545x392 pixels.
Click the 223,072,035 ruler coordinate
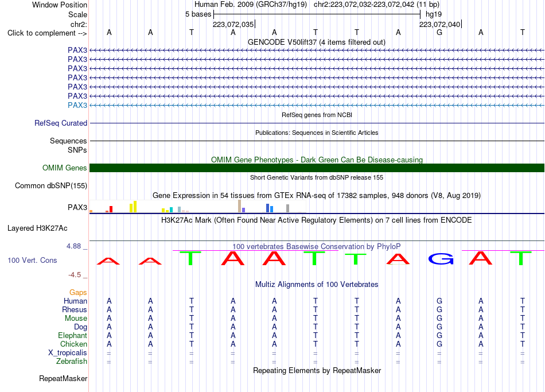click(x=233, y=24)
